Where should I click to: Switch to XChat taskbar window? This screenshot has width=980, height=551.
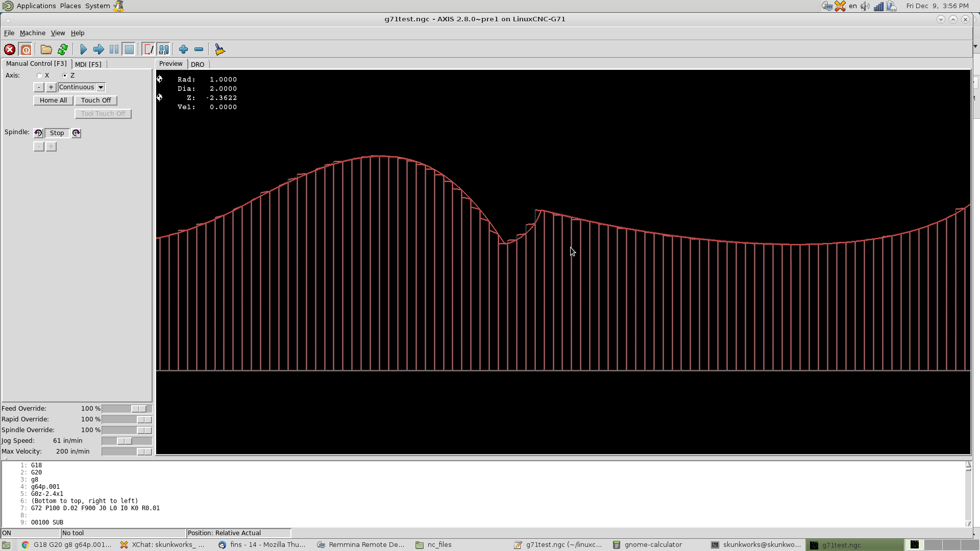coord(163,545)
